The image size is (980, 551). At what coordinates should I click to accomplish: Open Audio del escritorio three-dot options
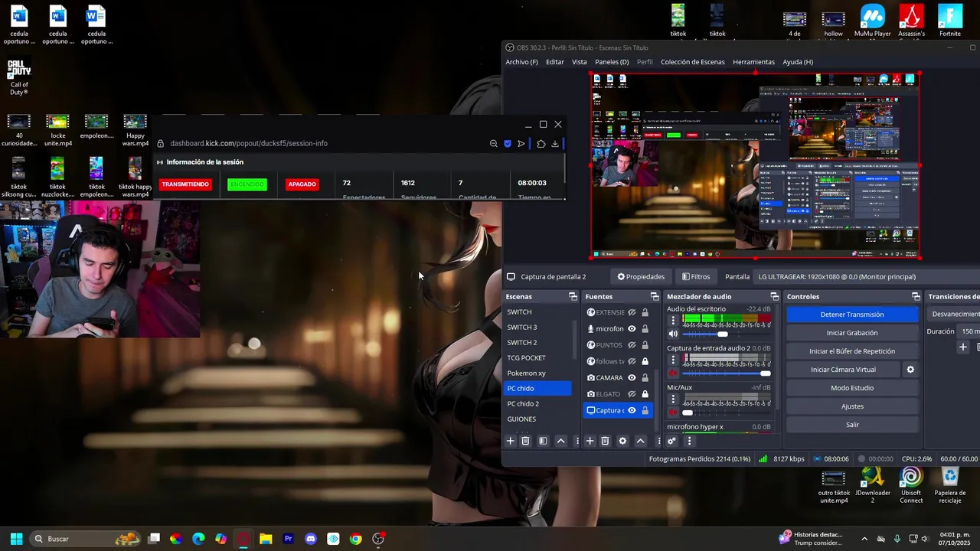click(x=673, y=321)
